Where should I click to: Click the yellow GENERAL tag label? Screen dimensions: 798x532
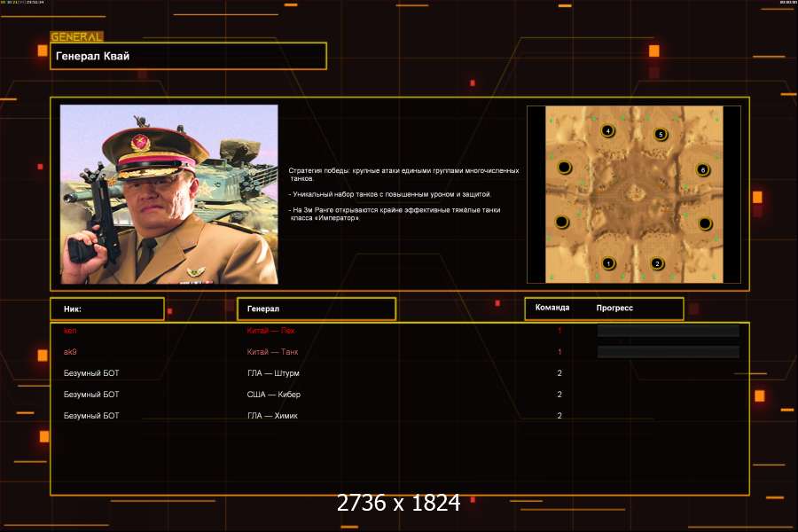point(76,36)
